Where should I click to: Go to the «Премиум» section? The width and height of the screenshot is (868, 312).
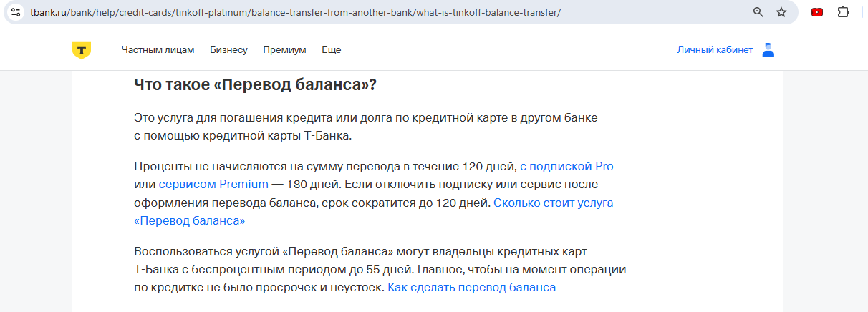[x=284, y=50]
